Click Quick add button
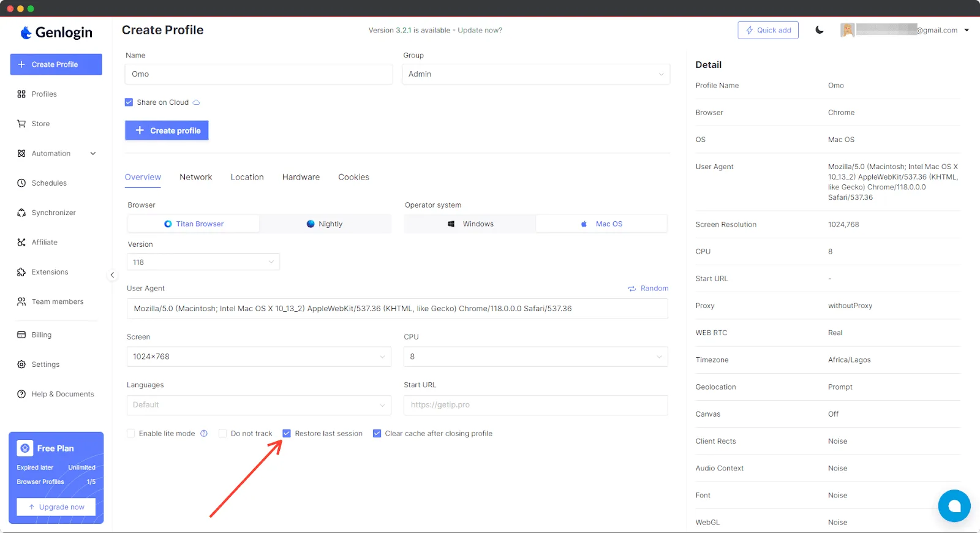Viewport: 980px width, 533px height. [x=768, y=30]
